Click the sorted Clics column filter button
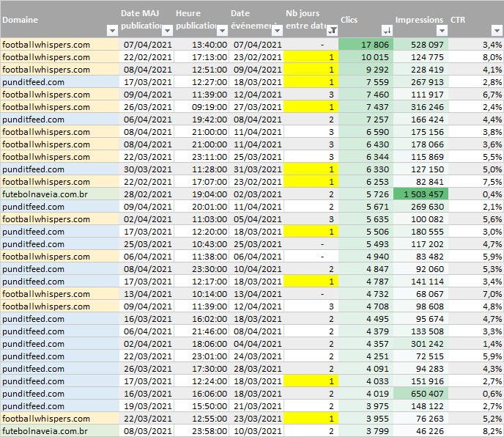Viewport: 504px width, 437px height. click(x=387, y=31)
